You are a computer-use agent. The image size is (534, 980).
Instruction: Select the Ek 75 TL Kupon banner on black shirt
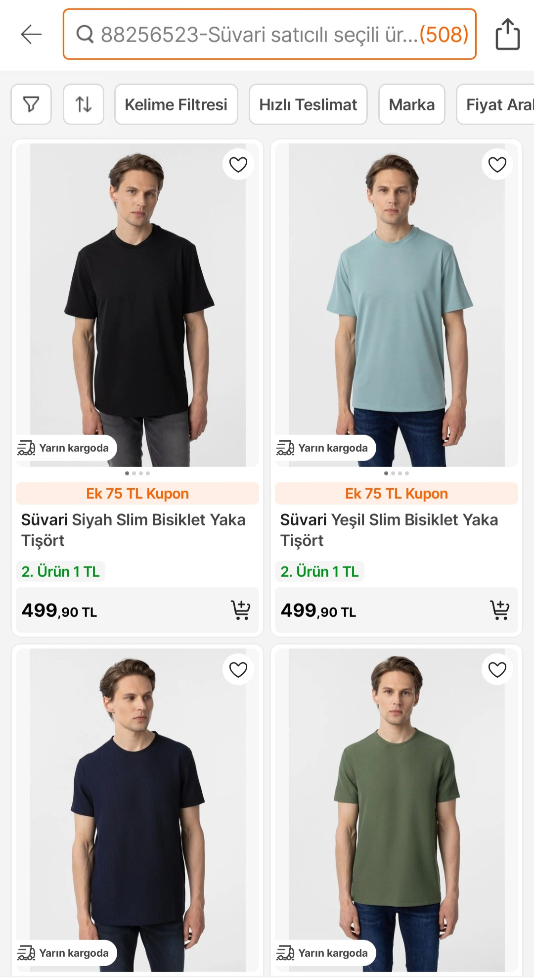pyautogui.click(x=137, y=493)
